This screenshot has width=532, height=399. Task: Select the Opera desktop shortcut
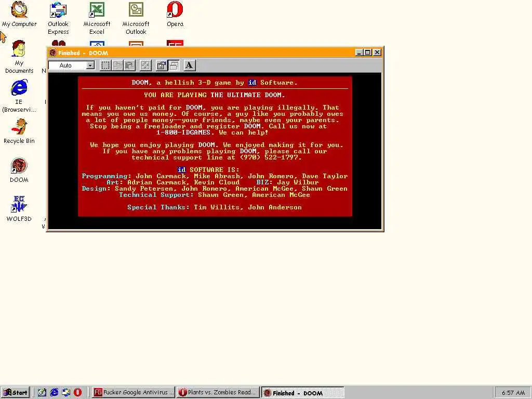click(x=175, y=14)
